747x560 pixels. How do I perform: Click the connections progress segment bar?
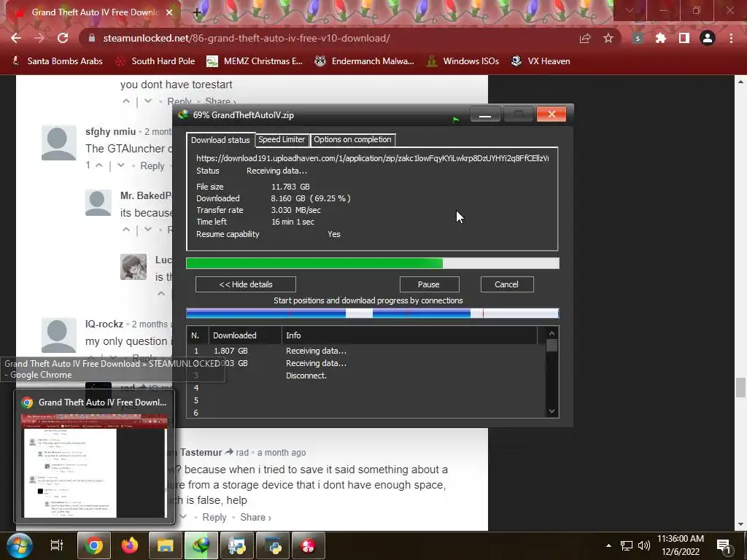click(x=373, y=313)
